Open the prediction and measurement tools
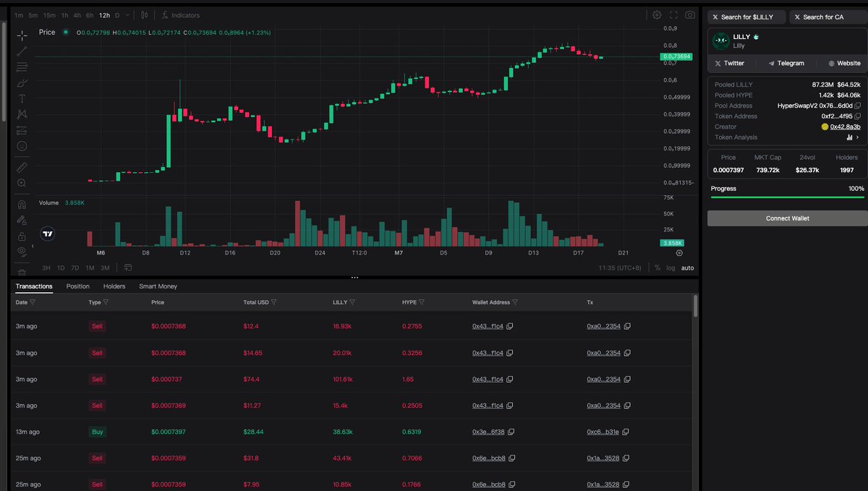The width and height of the screenshot is (868, 491). 22,130
